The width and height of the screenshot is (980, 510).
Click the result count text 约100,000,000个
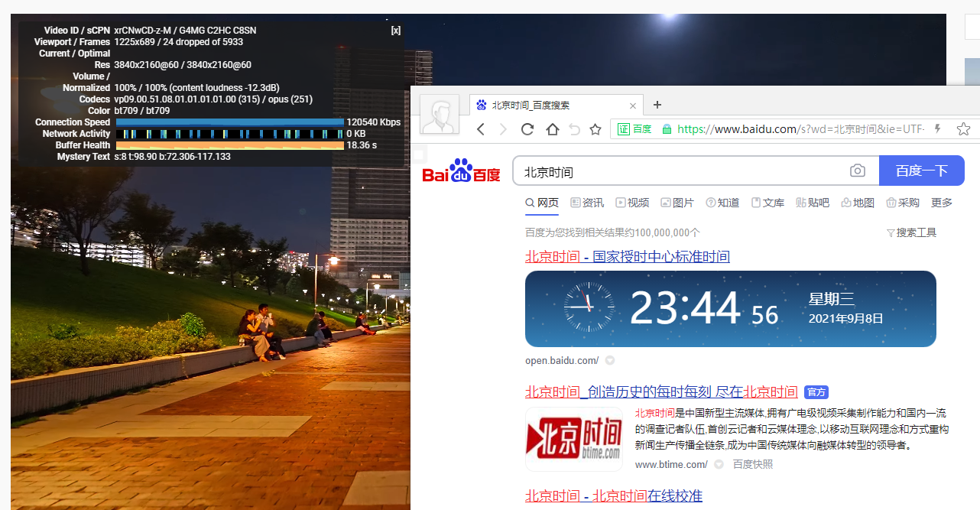pyautogui.click(x=612, y=232)
